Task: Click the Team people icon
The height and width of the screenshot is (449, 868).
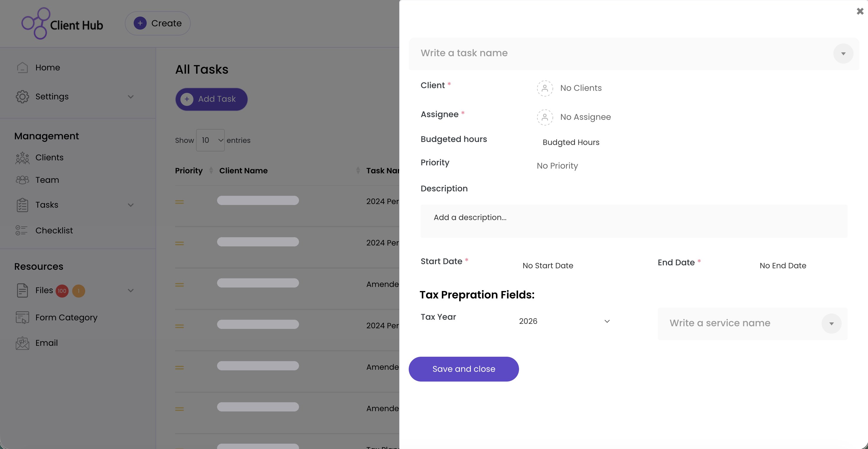Action: 22,180
